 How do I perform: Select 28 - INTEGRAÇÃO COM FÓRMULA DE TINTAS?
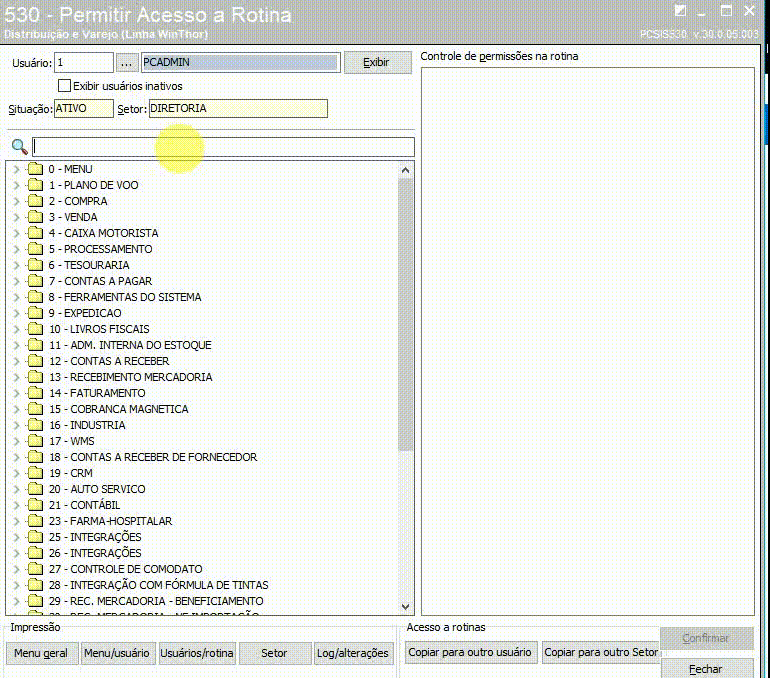[159, 585]
